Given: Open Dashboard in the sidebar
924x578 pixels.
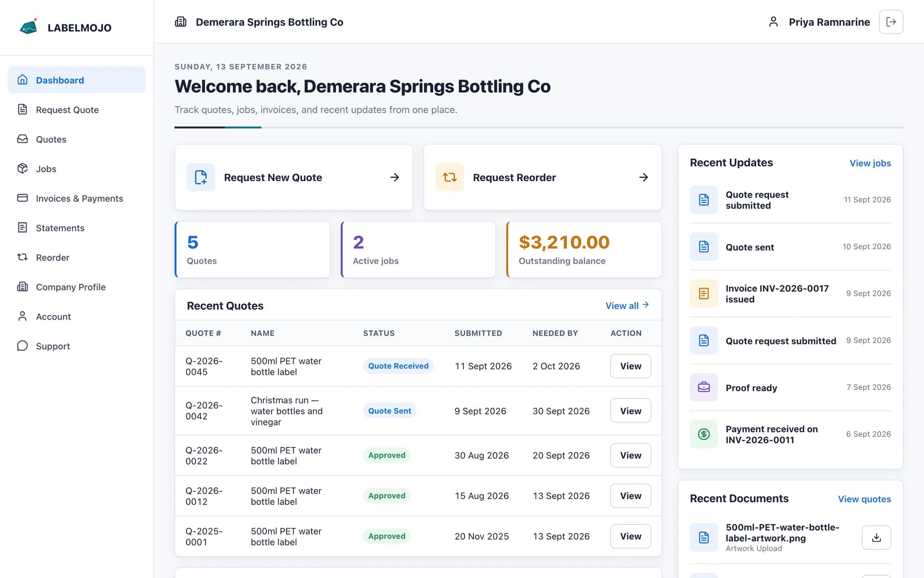Looking at the screenshot, I should [77, 80].
